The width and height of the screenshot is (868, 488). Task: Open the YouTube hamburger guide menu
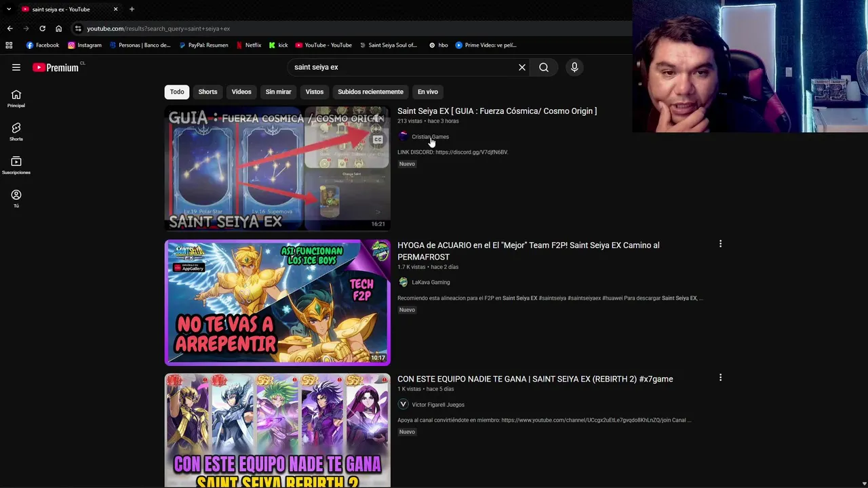coord(16,67)
